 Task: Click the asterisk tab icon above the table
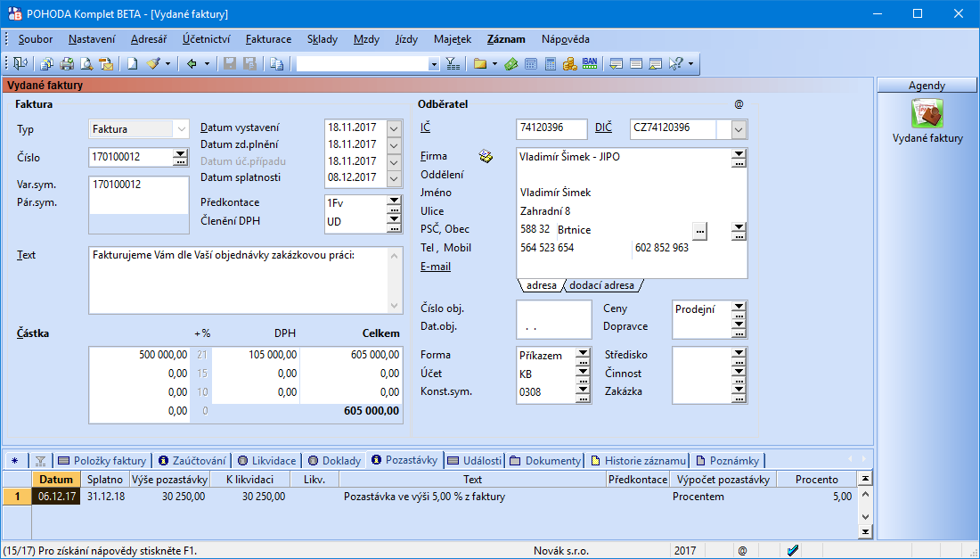point(15,461)
